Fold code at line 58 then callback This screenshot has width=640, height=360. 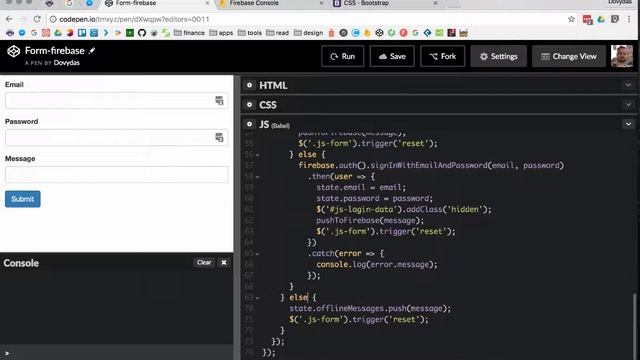click(x=258, y=177)
